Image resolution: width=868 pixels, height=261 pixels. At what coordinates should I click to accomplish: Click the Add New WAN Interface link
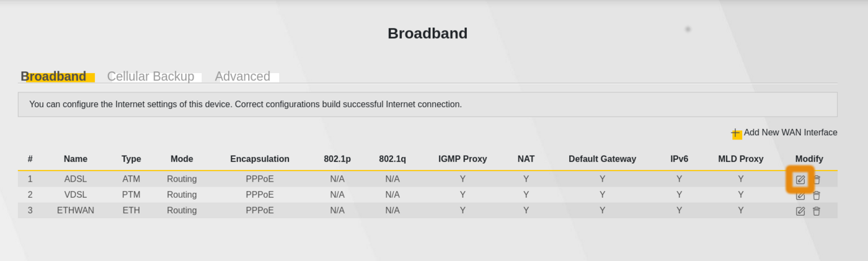tap(790, 133)
